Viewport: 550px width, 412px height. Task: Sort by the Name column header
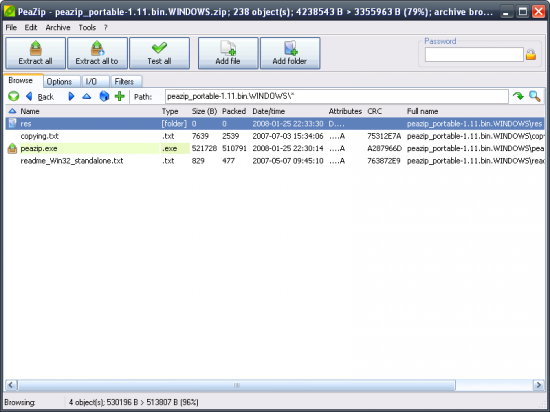30,112
